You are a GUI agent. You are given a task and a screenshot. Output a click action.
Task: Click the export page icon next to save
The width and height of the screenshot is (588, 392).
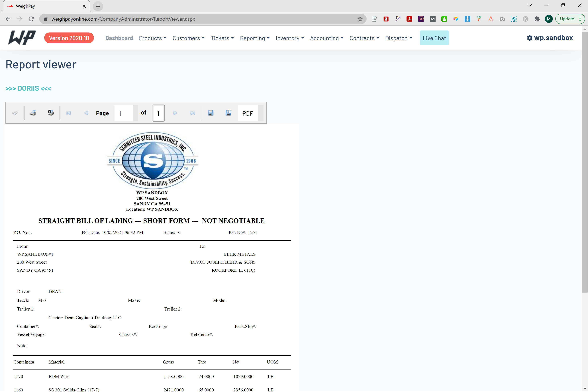click(x=228, y=113)
